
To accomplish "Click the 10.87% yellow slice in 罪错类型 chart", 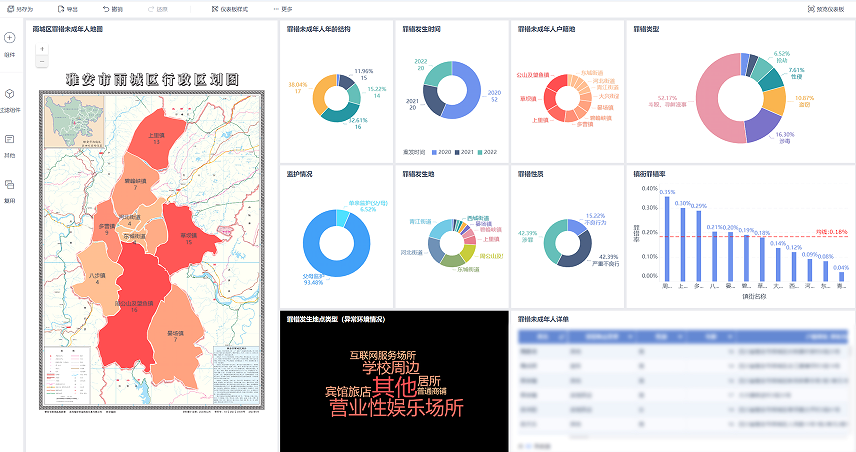I will (775, 100).
